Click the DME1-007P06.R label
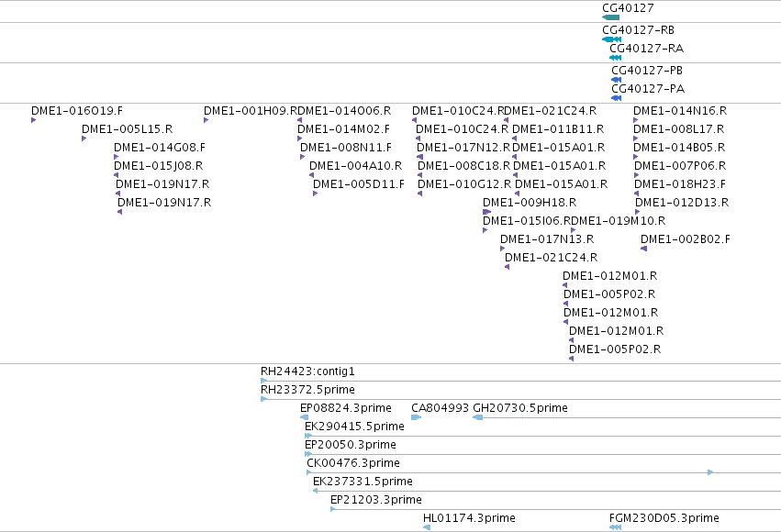The height and width of the screenshot is (532, 781). pyautogui.click(x=680, y=166)
